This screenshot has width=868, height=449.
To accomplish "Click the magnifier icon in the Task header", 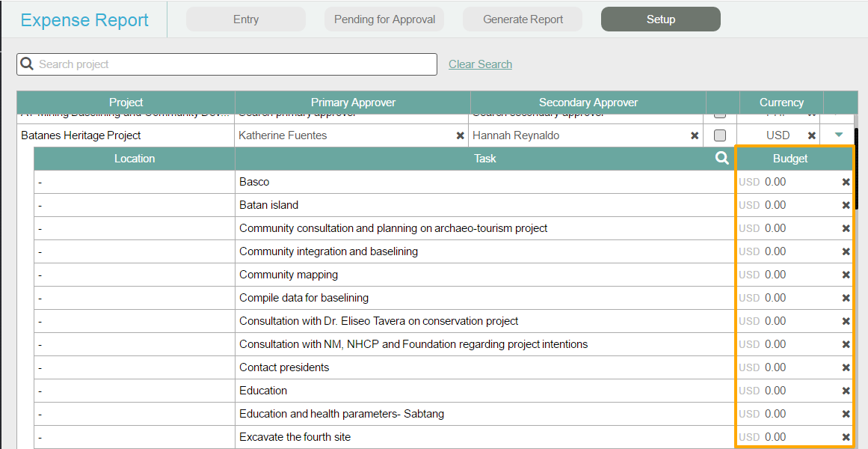I will pyautogui.click(x=721, y=158).
